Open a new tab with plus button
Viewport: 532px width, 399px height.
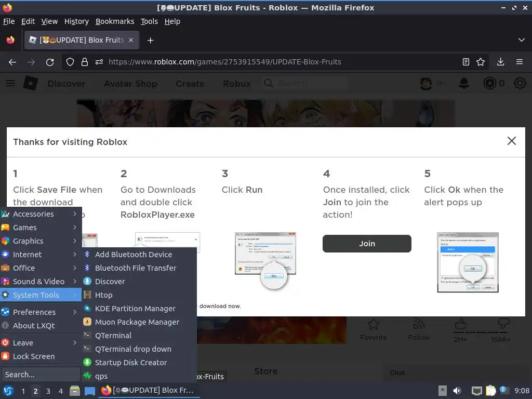click(150, 41)
